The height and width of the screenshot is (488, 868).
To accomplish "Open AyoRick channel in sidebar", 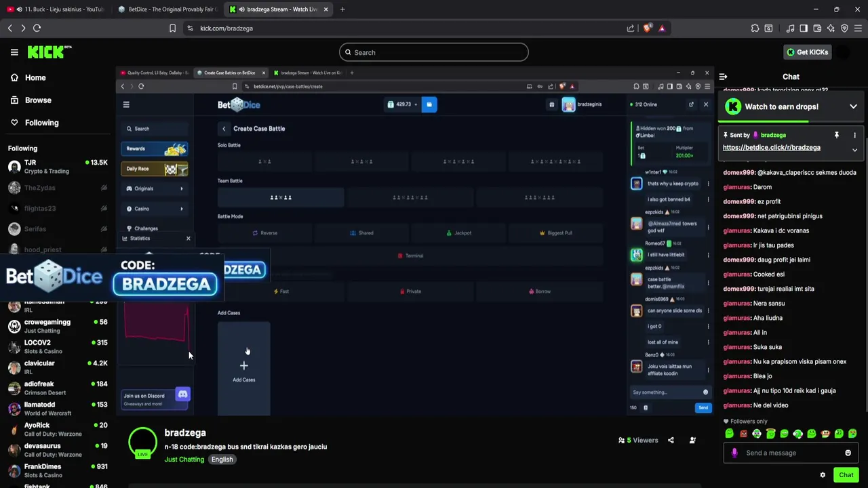I will [57, 429].
